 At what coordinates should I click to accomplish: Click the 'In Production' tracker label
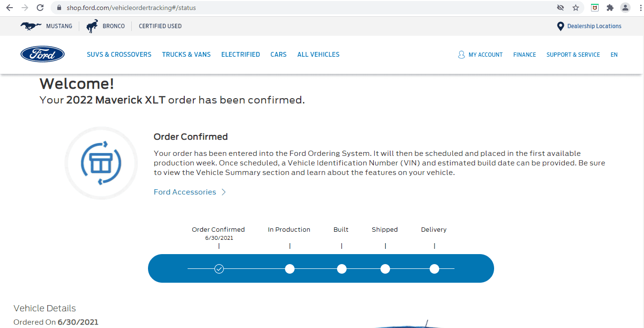click(289, 229)
